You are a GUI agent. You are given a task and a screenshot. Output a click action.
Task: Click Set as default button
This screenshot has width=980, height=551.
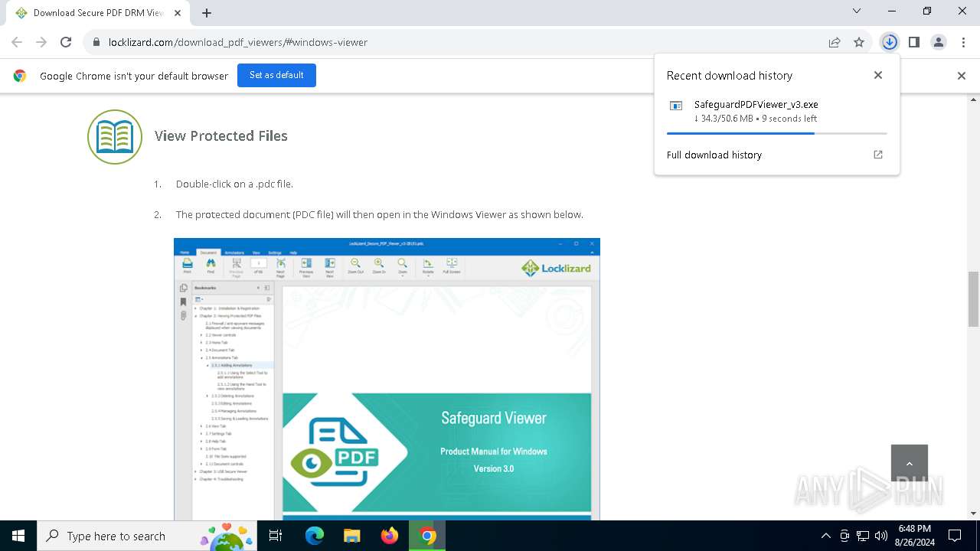click(x=276, y=75)
